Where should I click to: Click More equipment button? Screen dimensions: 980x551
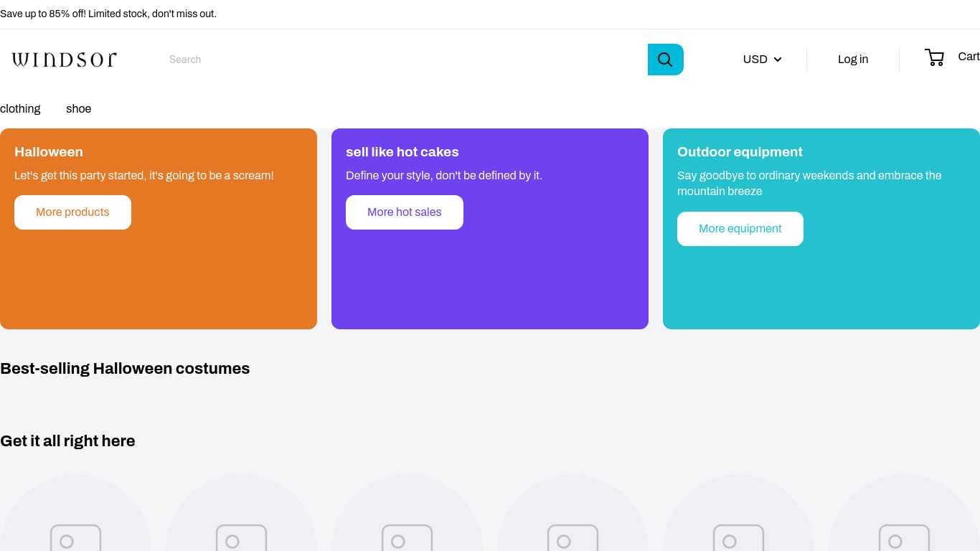740,229
